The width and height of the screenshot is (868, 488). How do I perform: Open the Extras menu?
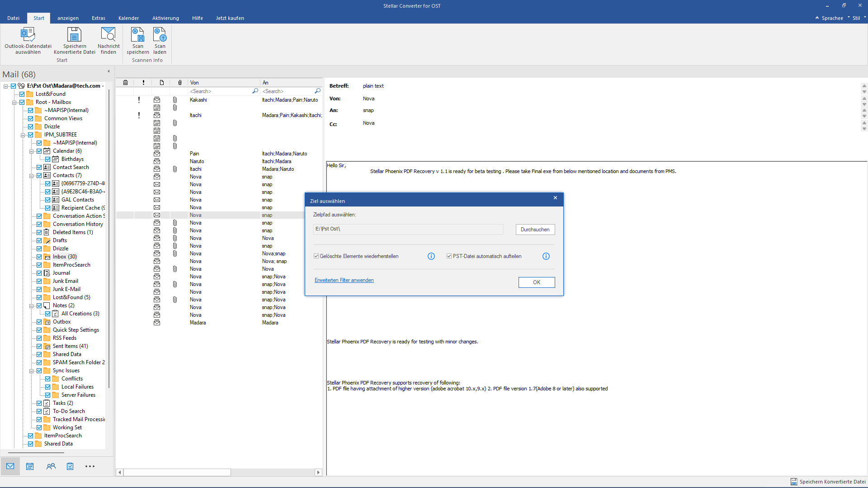click(99, 18)
